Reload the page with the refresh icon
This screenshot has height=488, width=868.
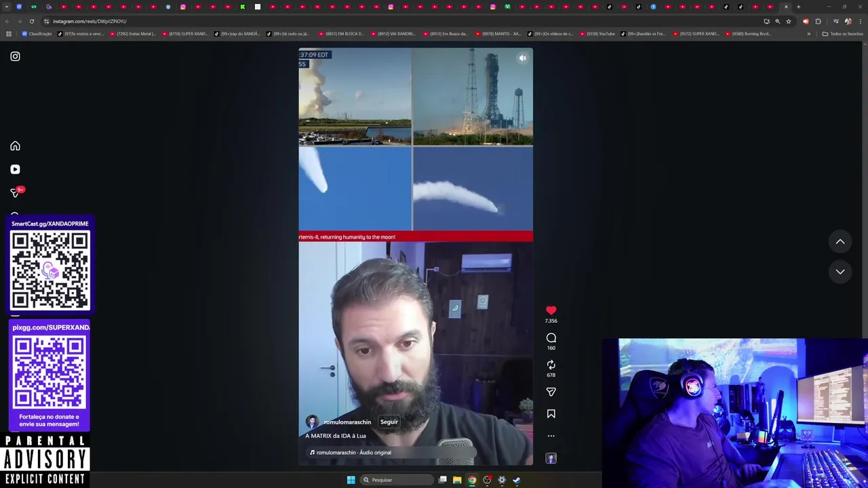click(31, 21)
